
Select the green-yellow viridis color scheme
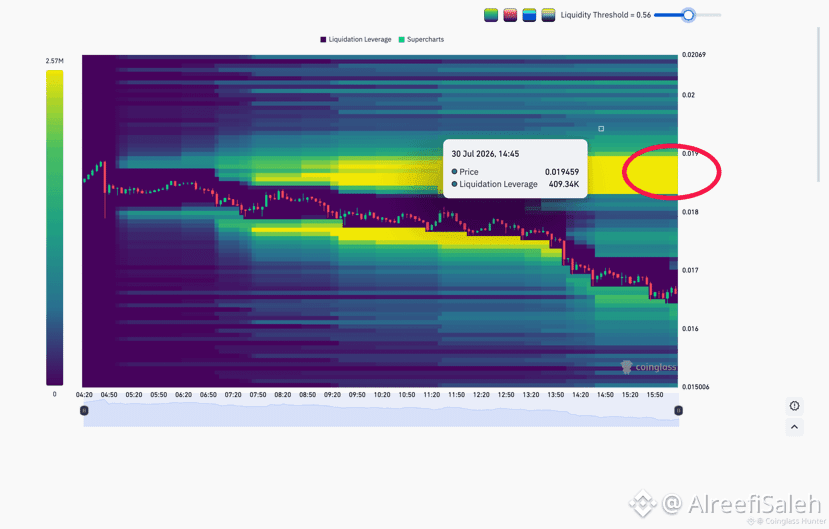click(x=491, y=15)
